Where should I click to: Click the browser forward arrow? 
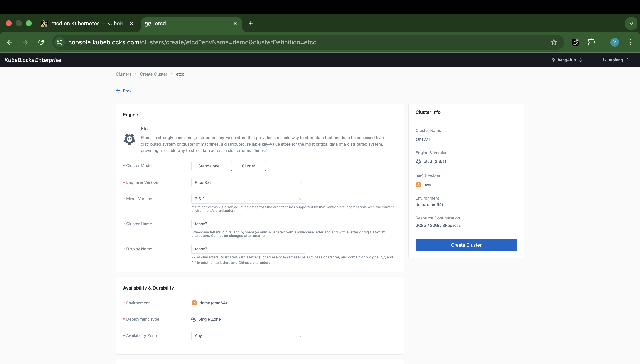coord(25,42)
